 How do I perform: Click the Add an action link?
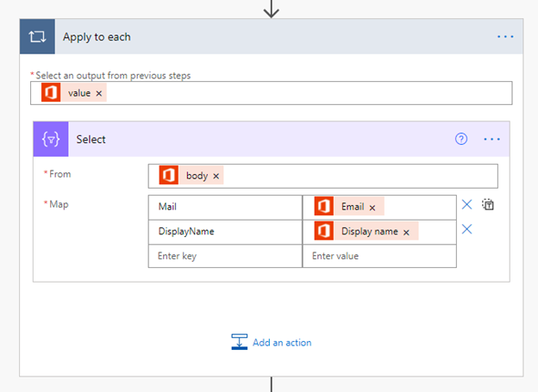(x=282, y=342)
